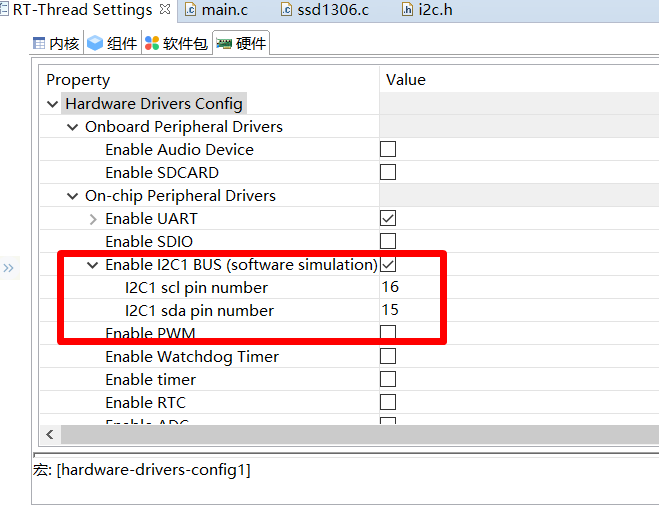
Task: Click the 内核 table icon
Action: coord(39,43)
